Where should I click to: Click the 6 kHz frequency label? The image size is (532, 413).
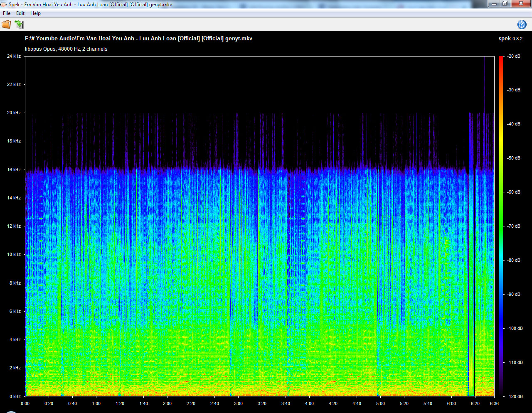(x=15, y=311)
